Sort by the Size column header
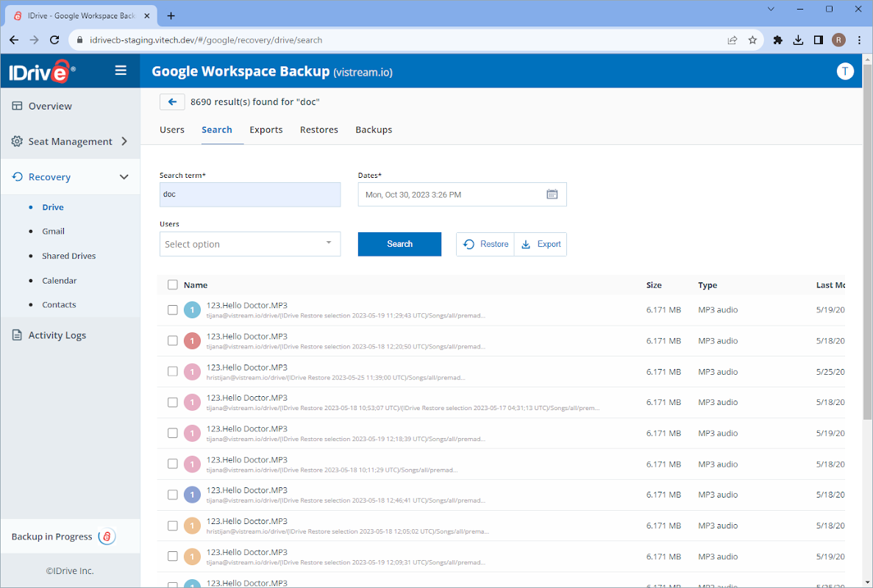The width and height of the screenshot is (873, 588). 654,285
